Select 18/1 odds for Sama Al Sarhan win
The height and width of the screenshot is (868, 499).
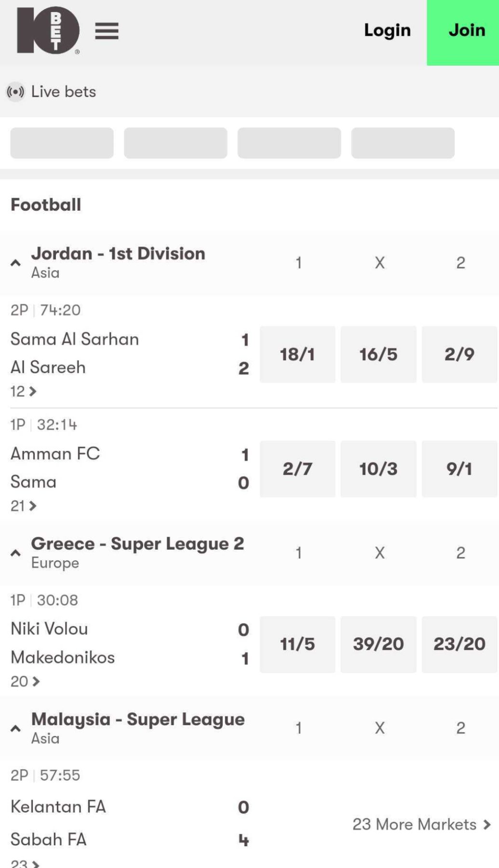(297, 354)
